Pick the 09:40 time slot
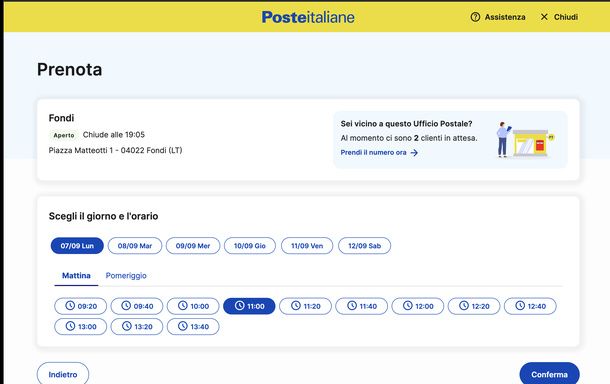Screen dimensions: 610x384 137,306
